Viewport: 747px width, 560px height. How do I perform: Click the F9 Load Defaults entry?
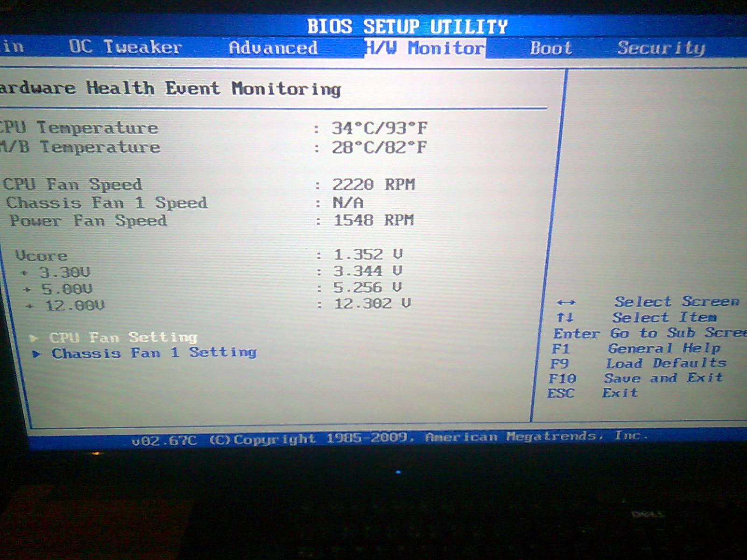click(x=638, y=363)
